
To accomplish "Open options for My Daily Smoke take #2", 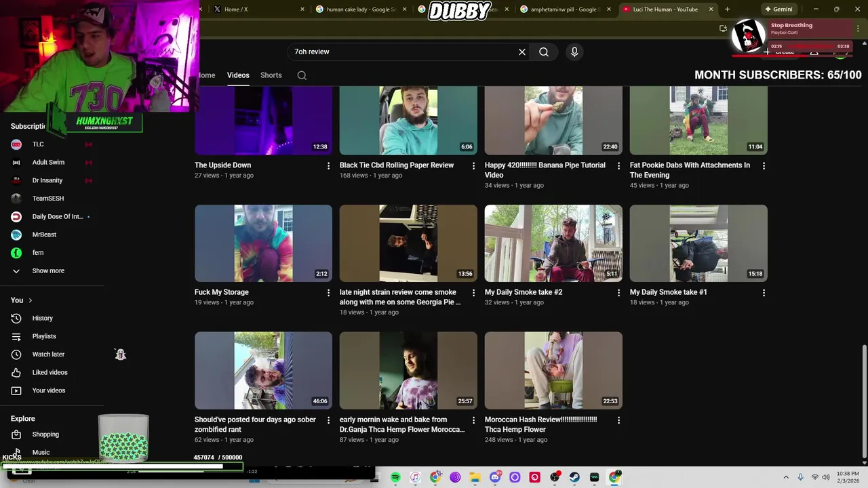I will click(x=618, y=293).
